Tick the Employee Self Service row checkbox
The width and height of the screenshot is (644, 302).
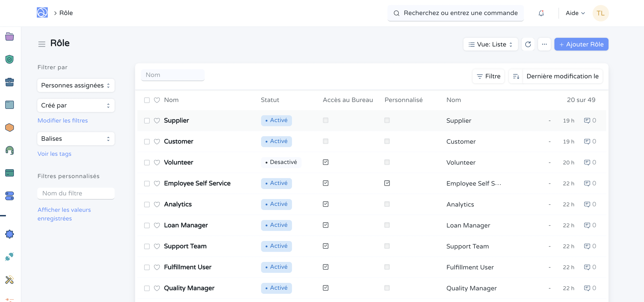[x=147, y=184]
